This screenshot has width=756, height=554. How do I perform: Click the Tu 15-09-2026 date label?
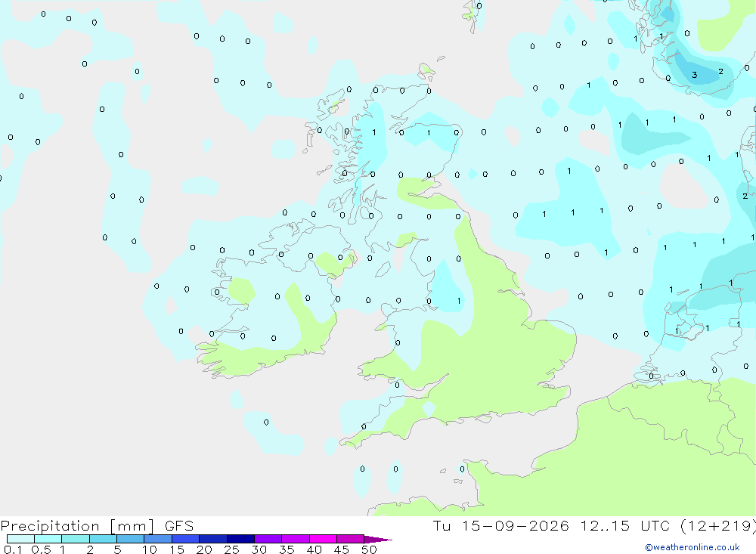501,525
